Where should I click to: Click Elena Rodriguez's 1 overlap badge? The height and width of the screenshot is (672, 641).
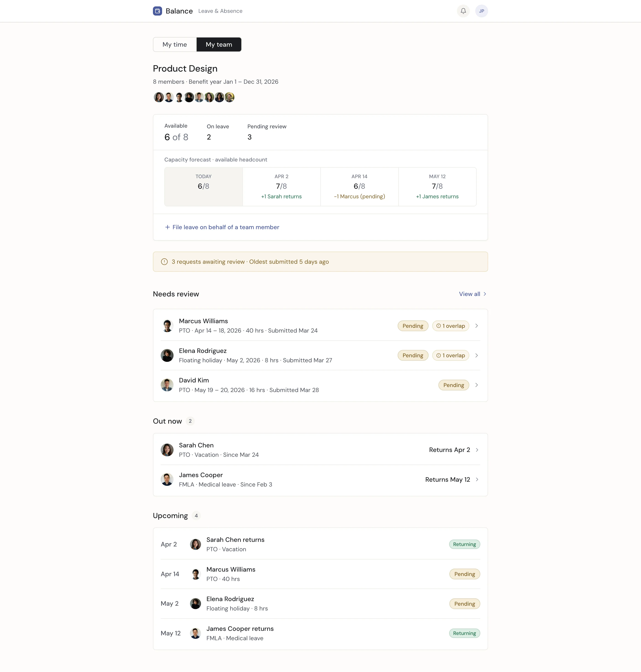click(x=450, y=355)
